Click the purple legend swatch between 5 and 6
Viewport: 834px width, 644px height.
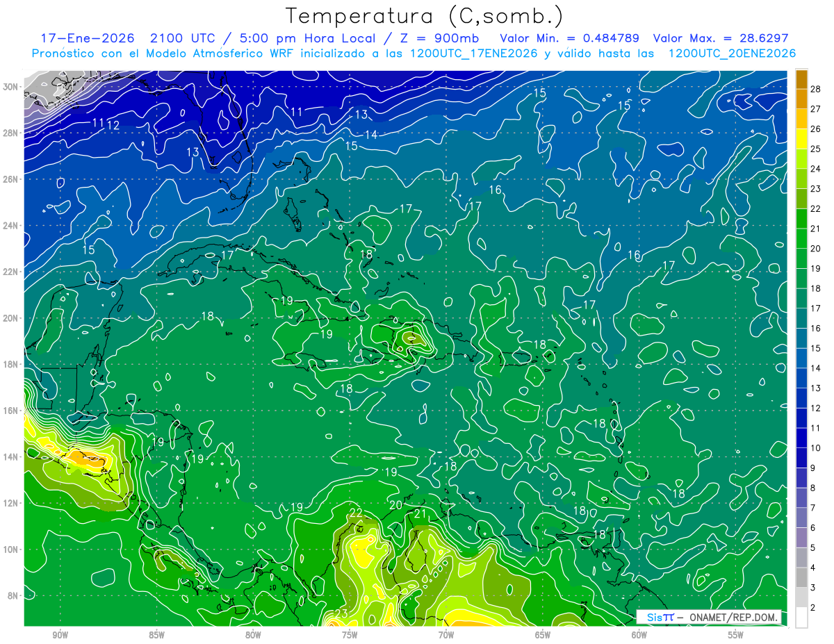(801, 538)
